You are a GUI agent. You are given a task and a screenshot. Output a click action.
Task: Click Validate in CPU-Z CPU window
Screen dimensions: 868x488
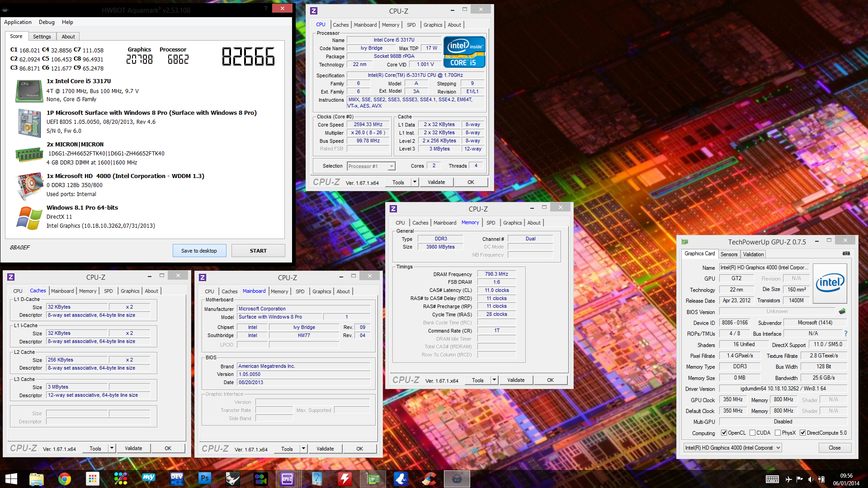point(436,182)
